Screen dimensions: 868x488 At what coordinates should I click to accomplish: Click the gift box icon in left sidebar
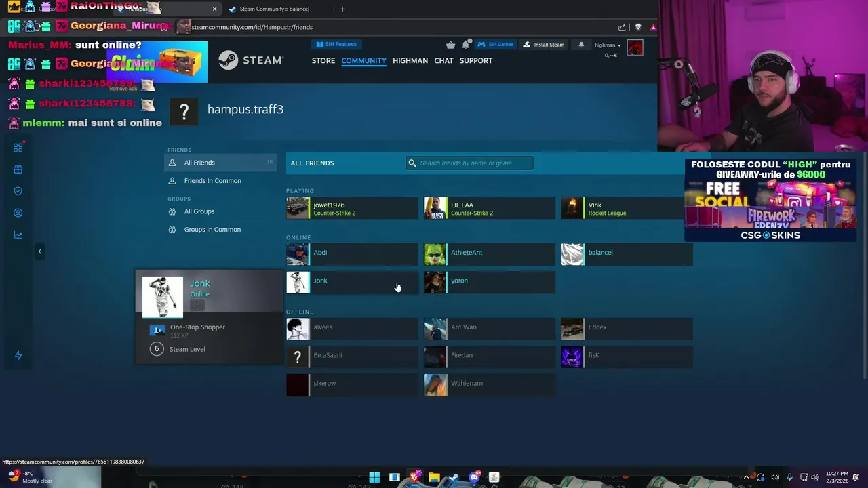pyautogui.click(x=18, y=169)
